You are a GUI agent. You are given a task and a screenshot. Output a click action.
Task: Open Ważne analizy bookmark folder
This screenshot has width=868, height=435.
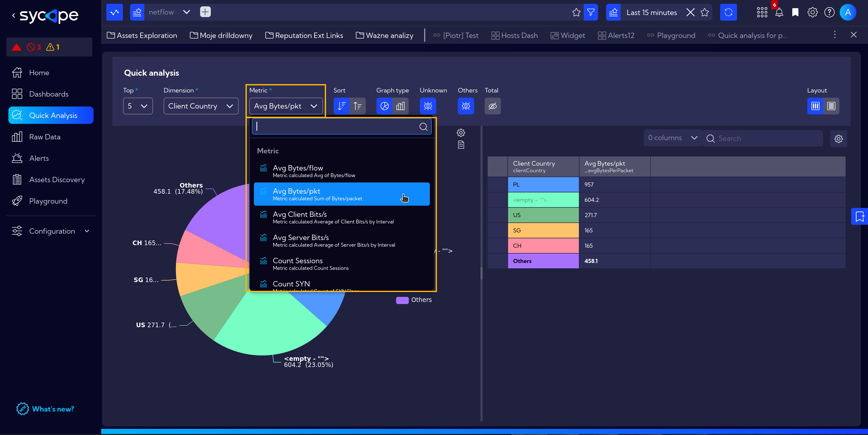coord(384,35)
